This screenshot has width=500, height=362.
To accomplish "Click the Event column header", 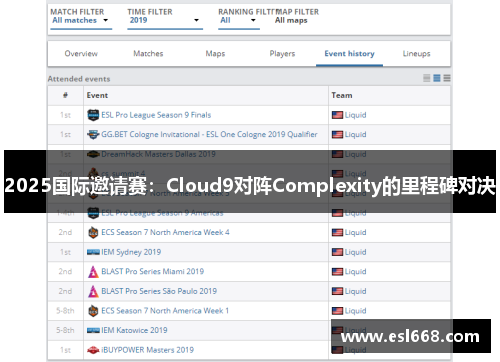I will point(97,95).
